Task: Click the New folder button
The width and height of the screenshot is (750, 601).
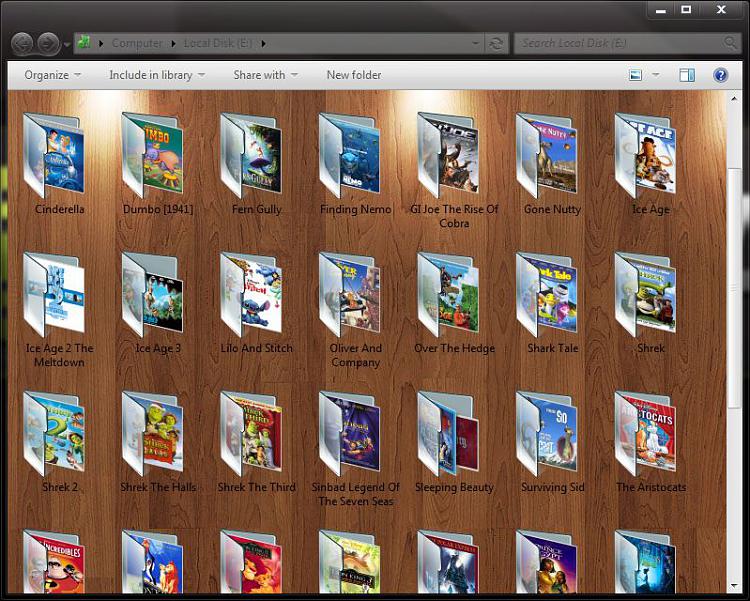Action: coord(354,75)
